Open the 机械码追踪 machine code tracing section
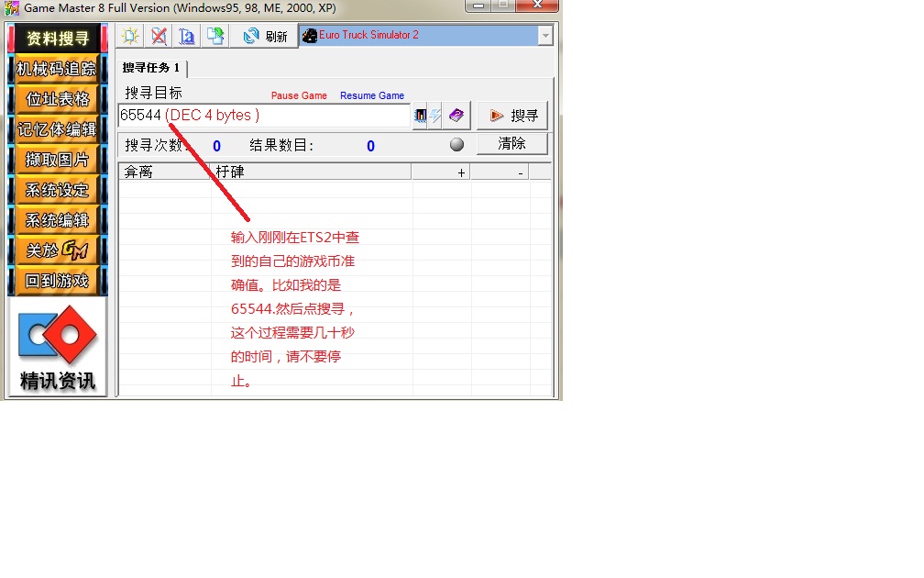 [57, 69]
